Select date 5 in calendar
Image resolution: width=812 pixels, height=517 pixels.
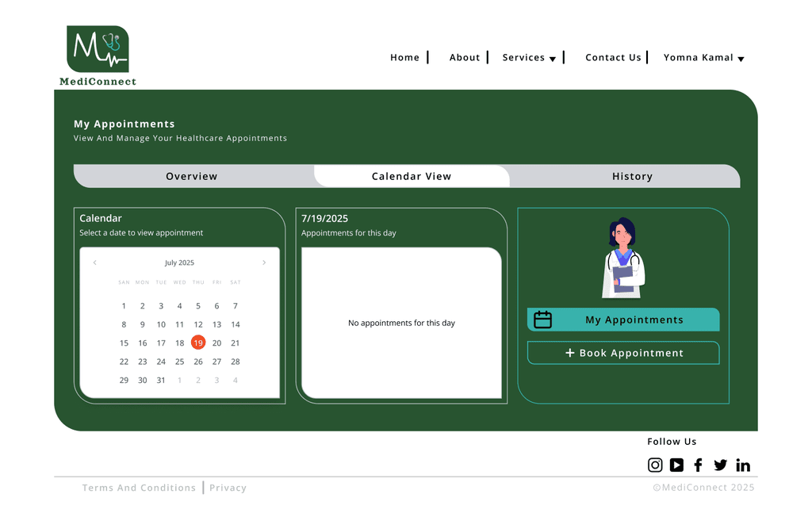[x=197, y=305]
